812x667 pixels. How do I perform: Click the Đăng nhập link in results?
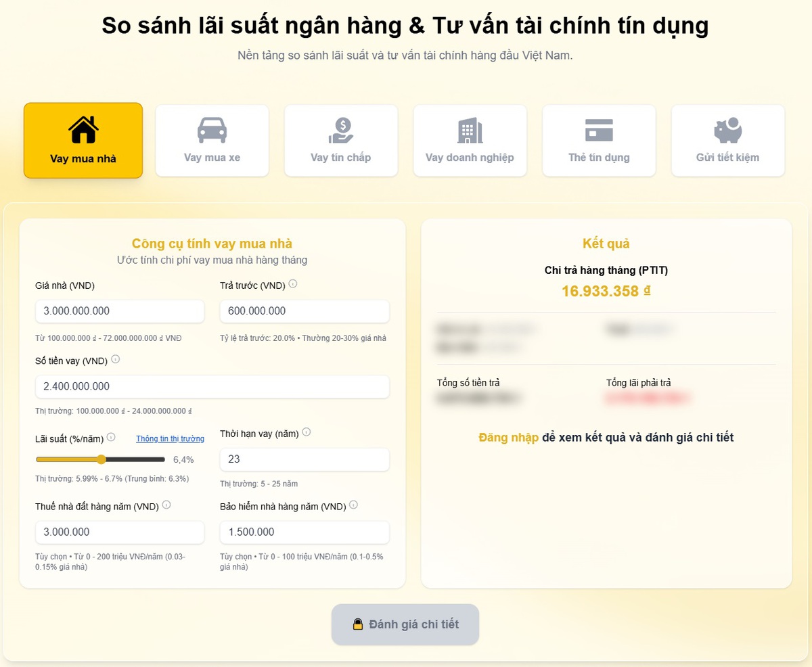tap(508, 438)
